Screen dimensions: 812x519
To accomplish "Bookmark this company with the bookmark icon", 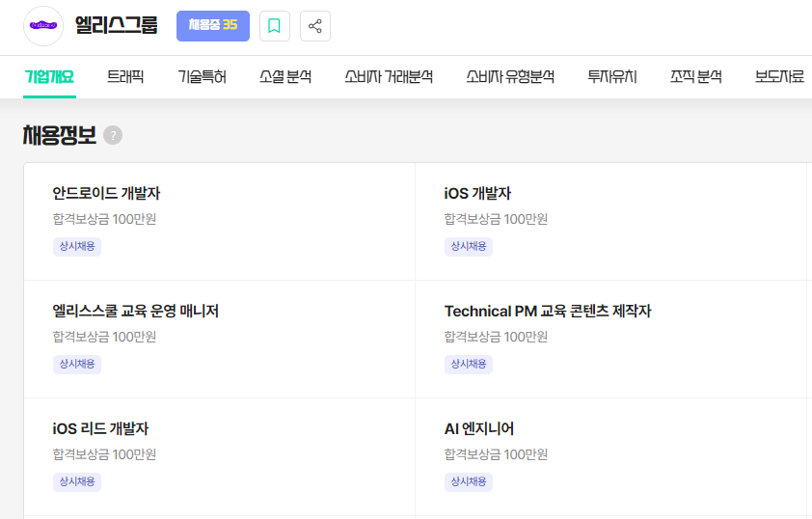I will (x=275, y=26).
